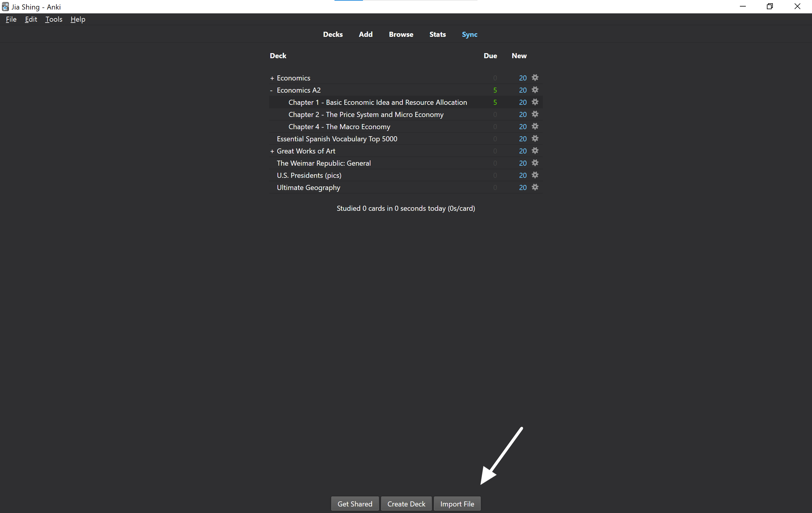Click the Deck column header
Viewport: 812px width, 513px height.
point(278,56)
